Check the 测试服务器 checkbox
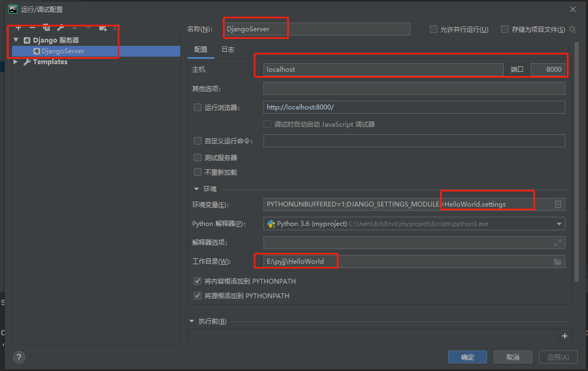Screen dimensions: 588x371 pyautogui.click(x=198, y=157)
